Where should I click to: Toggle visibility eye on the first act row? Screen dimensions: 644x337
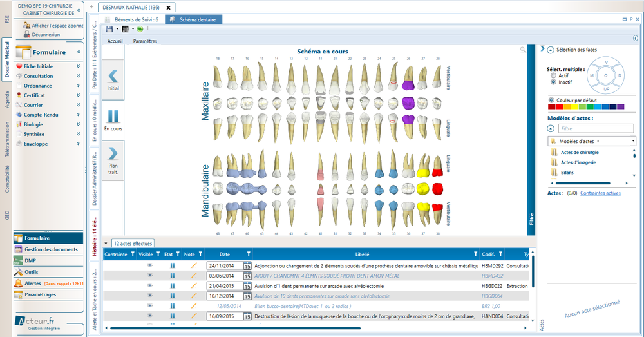(x=149, y=265)
